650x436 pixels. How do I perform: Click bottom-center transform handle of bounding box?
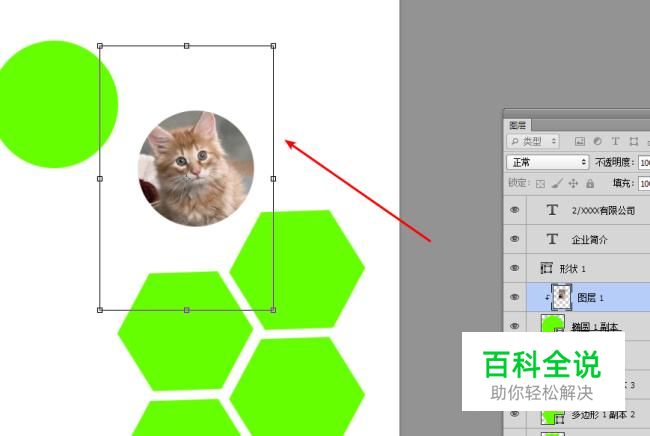pyautogui.click(x=187, y=310)
